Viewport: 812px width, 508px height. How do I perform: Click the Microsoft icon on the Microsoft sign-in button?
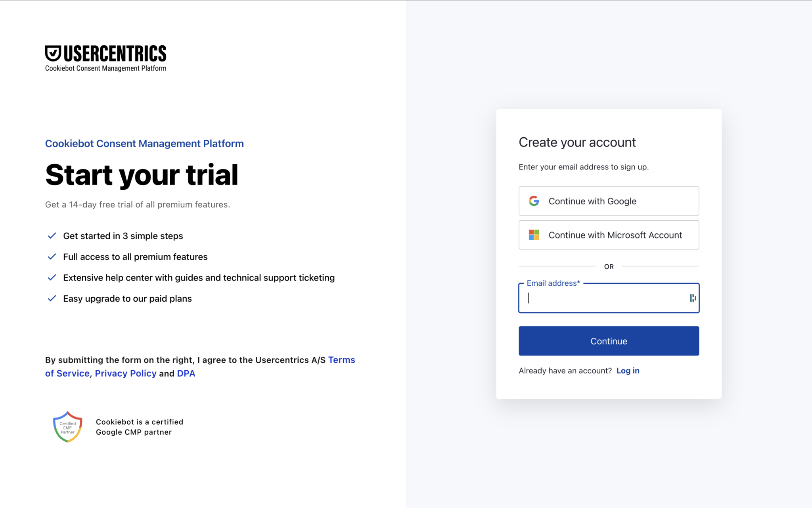533,235
